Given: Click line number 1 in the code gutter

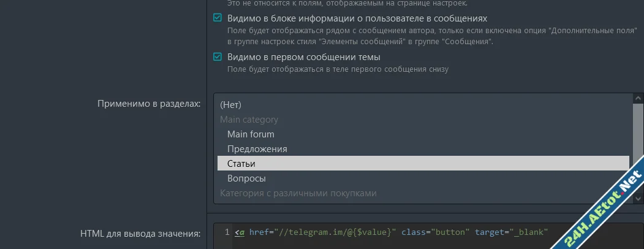Looking at the screenshot, I should coord(227,232).
